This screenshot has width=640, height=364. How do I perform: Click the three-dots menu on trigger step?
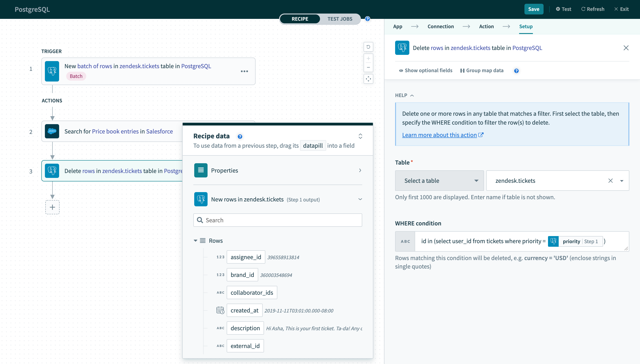pos(244,71)
